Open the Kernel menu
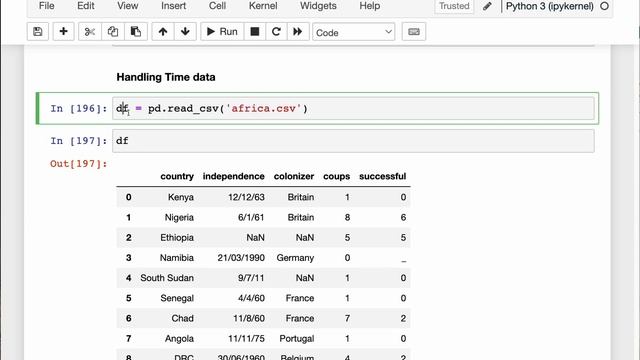 coord(263,6)
